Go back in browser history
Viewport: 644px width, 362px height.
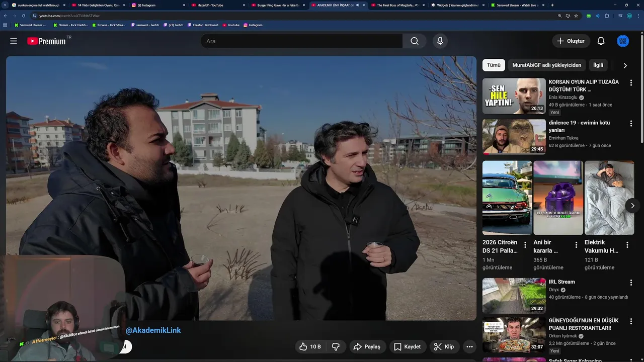[6, 16]
